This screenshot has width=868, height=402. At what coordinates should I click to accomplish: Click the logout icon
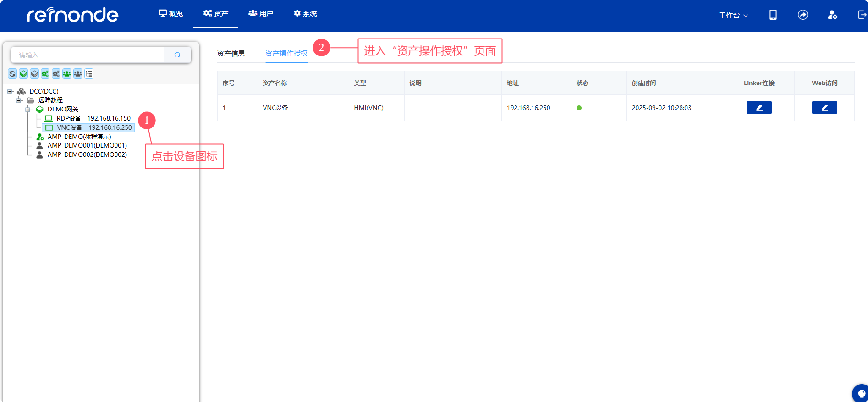(862, 15)
